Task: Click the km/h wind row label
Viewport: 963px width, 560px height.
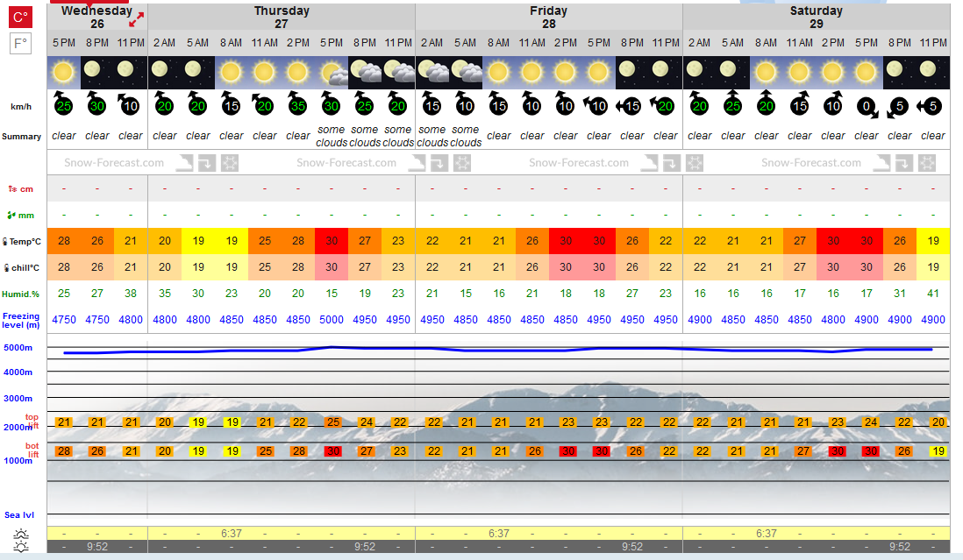Action: [x=21, y=107]
